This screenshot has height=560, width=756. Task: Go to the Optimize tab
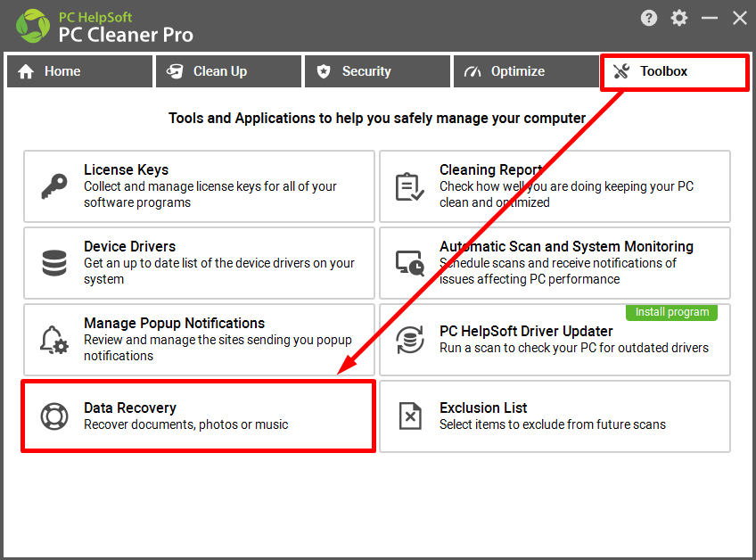pos(526,71)
